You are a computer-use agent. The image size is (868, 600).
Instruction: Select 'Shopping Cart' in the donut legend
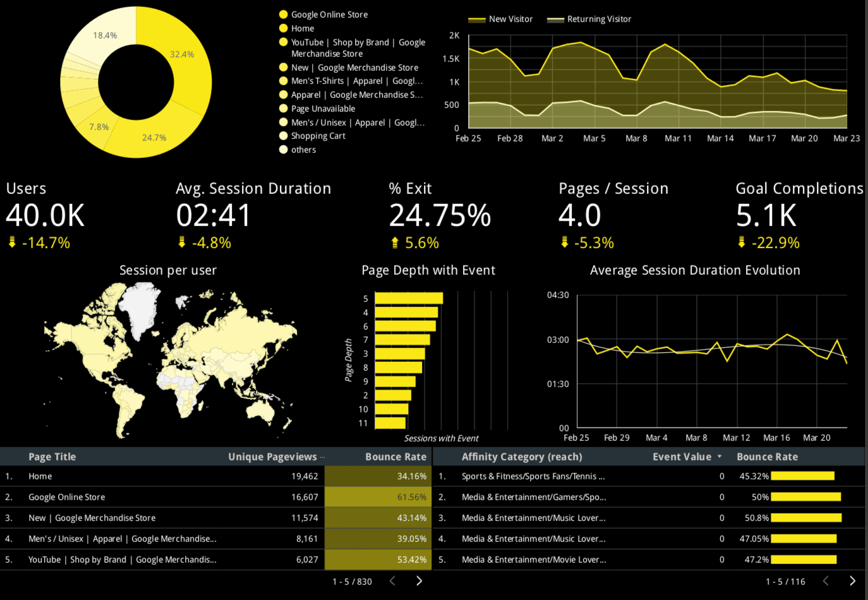pyautogui.click(x=318, y=136)
